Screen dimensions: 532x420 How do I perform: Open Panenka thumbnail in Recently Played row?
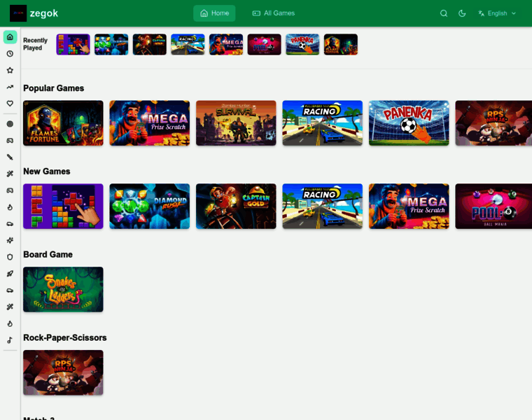click(302, 44)
